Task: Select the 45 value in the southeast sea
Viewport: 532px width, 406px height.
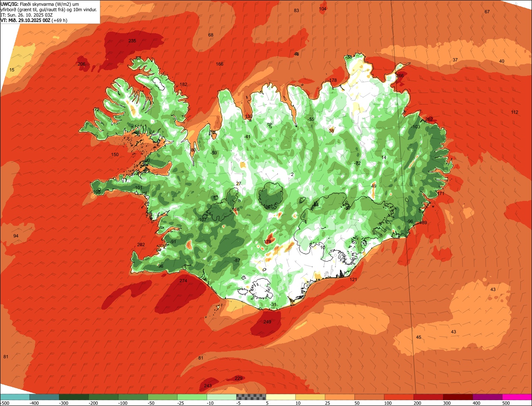Action: [419, 337]
